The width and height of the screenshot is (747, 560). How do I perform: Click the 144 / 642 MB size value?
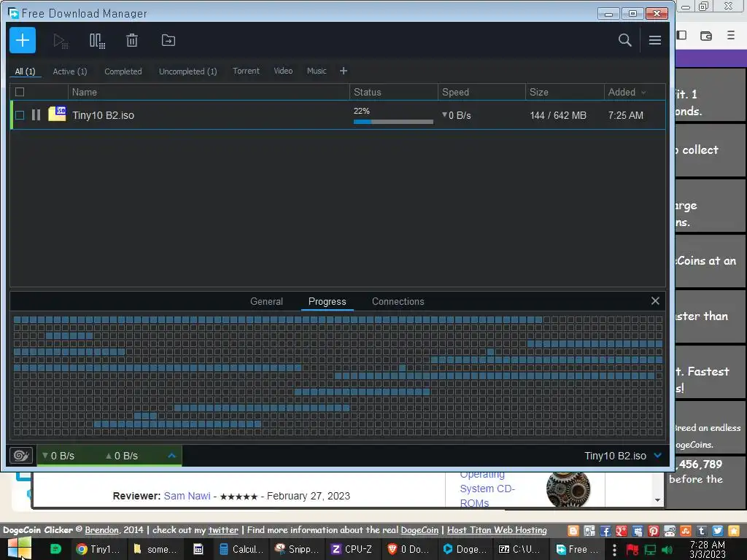558,115
